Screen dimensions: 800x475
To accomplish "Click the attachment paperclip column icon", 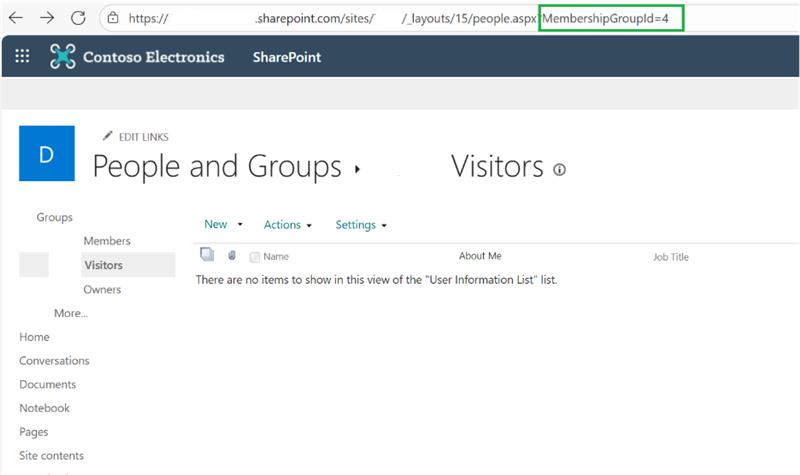I will click(x=232, y=255).
